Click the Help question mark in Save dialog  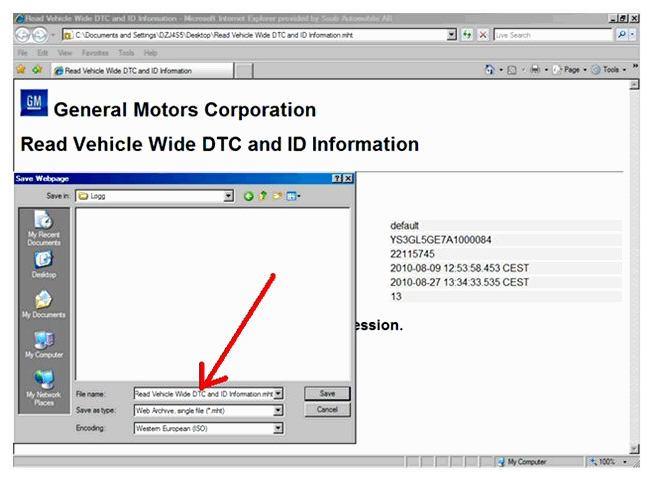point(337,178)
